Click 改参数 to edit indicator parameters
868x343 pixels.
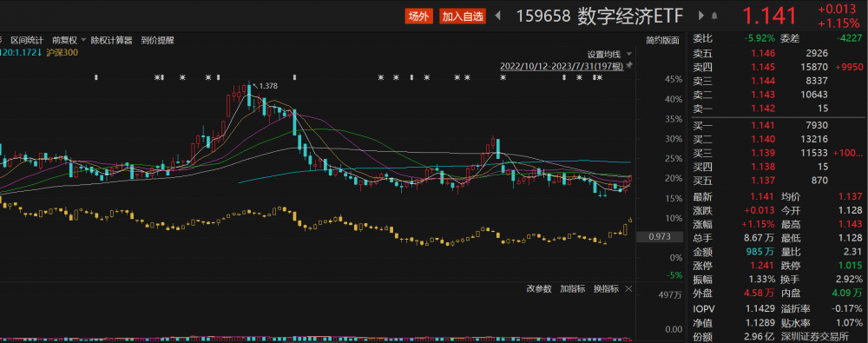tap(539, 288)
